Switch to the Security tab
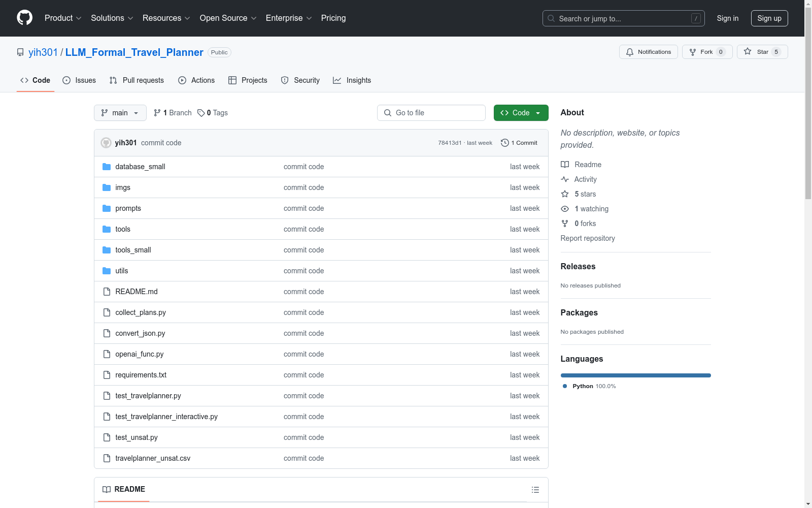 tap(300, 80)
